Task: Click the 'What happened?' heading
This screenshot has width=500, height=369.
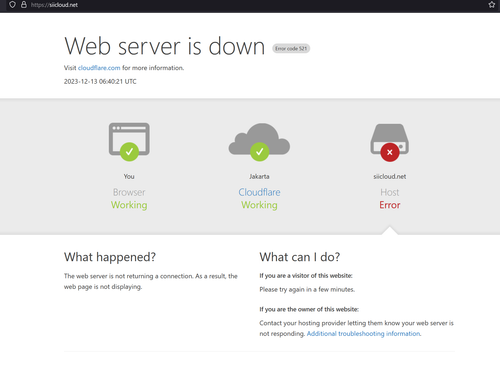Action: pyautogui.click(x=110, y=257)
